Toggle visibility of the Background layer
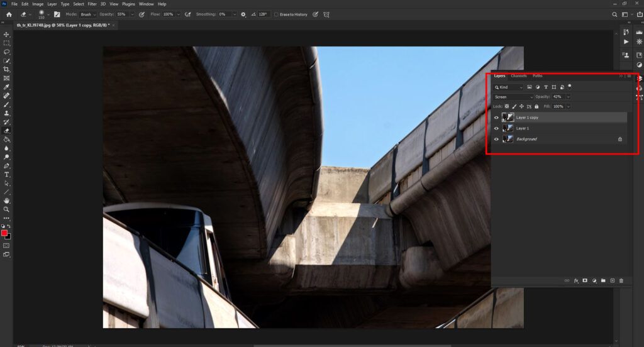This screenshot has height=347, width=644. [x=496, y=139]
